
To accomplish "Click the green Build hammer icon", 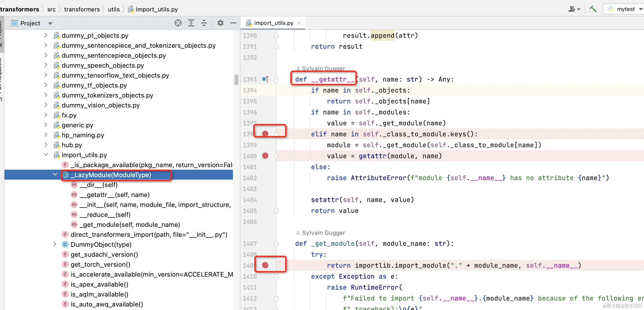I will pos(593,9).
